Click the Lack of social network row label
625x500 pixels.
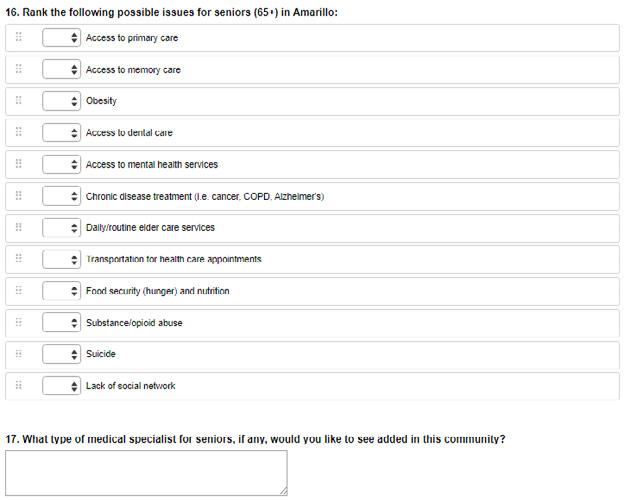pyautogui.click(x=130, y=386)
